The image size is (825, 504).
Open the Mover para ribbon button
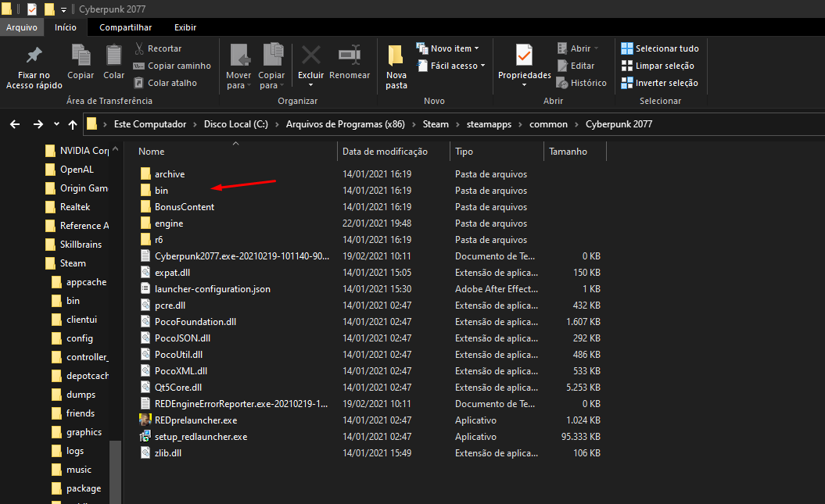(239, 66)
